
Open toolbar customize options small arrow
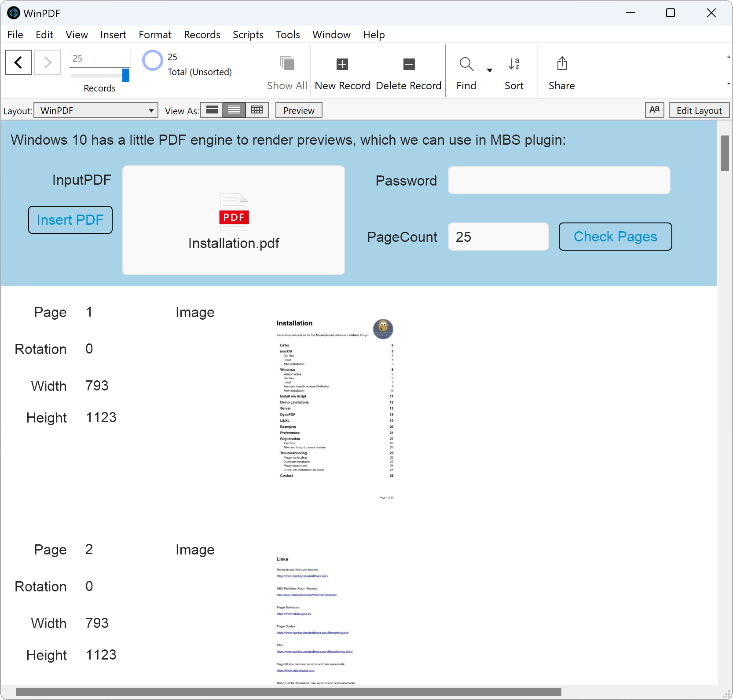tap(729, 84)
